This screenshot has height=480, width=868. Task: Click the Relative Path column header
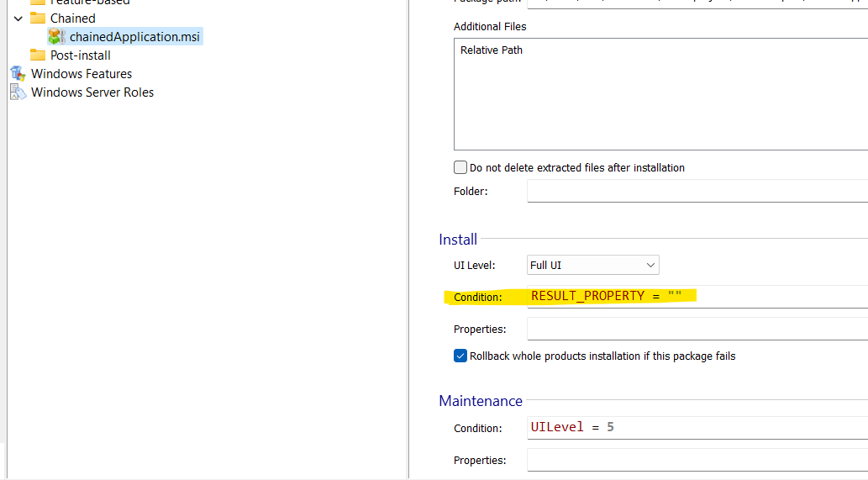point(492,50)
